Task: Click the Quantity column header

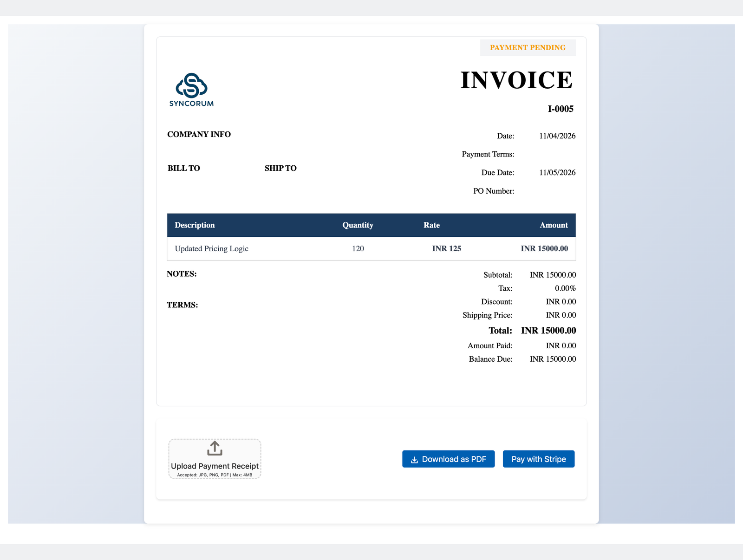Action: click(x=358, y=225)
